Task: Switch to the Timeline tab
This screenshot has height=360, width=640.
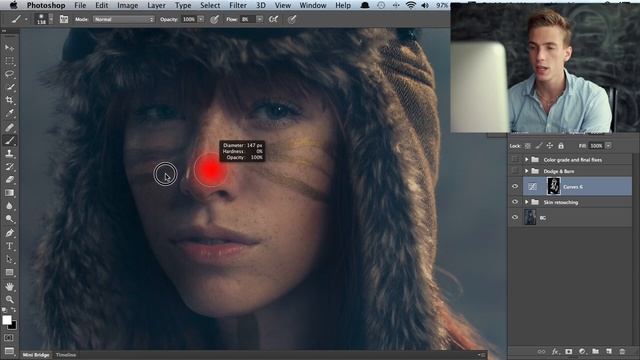Action: [x=66, y=355]
